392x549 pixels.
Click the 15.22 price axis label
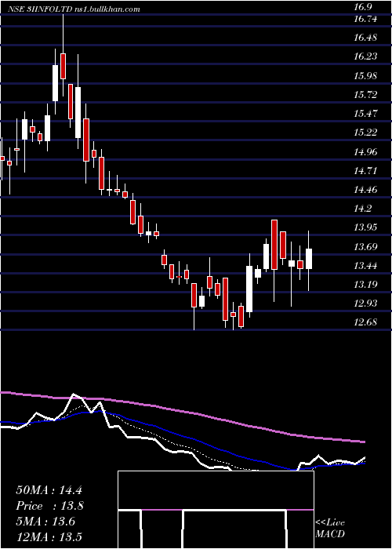[x=366, y=133]
